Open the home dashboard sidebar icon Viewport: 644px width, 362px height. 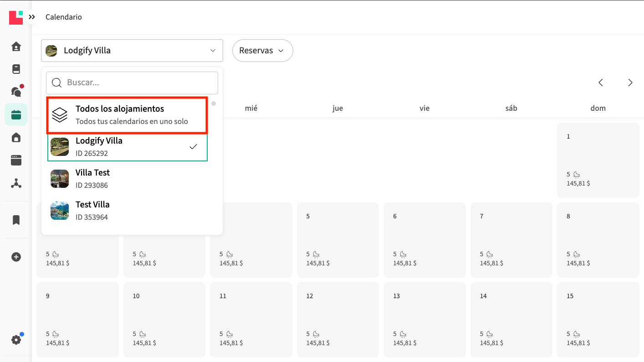16,47
